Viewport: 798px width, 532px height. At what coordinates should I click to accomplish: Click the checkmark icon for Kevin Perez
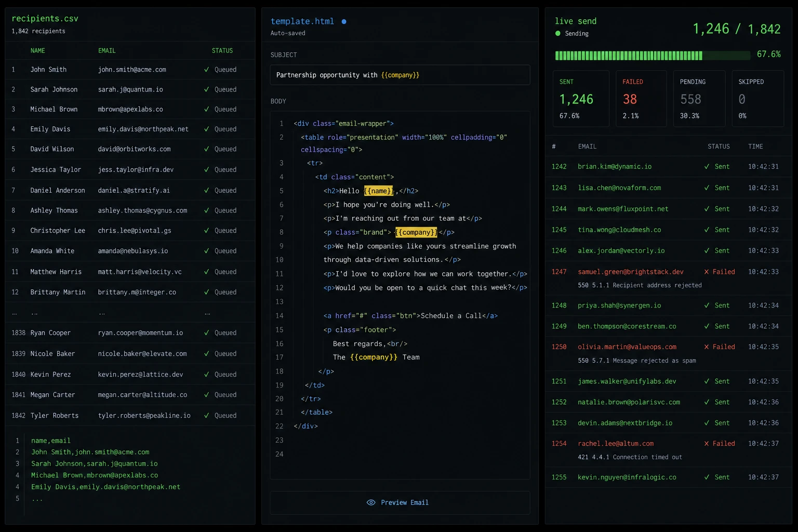click(x=206, y=374)
